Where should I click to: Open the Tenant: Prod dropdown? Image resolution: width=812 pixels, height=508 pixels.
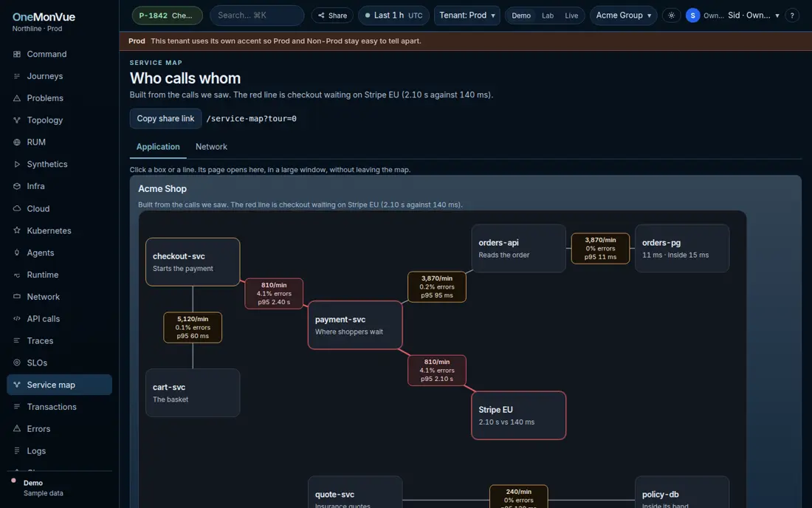[x=467, y=16]
